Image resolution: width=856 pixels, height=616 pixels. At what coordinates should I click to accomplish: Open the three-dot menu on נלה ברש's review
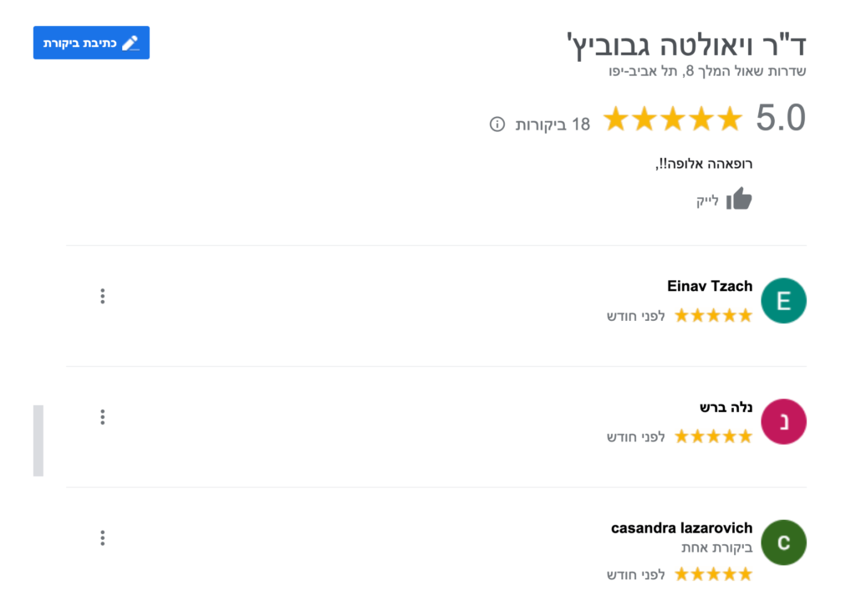102,417
